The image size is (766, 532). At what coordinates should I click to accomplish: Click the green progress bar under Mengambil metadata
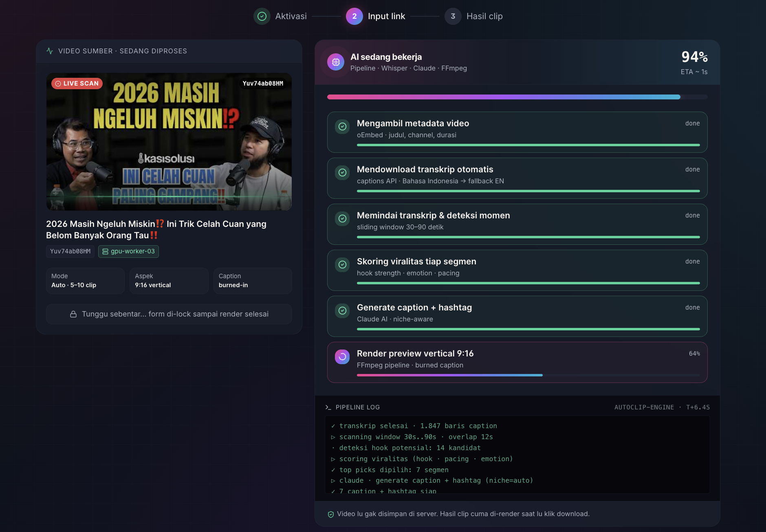(528, 145)
